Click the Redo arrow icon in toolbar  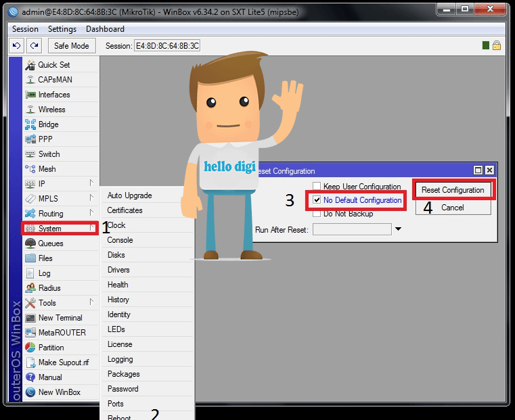(x=34, y=45)
